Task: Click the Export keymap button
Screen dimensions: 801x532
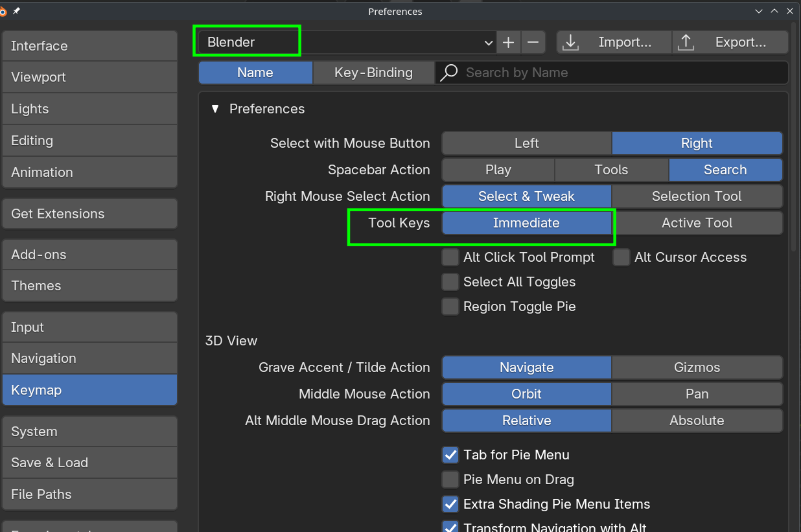Action: tap(730, 42)
